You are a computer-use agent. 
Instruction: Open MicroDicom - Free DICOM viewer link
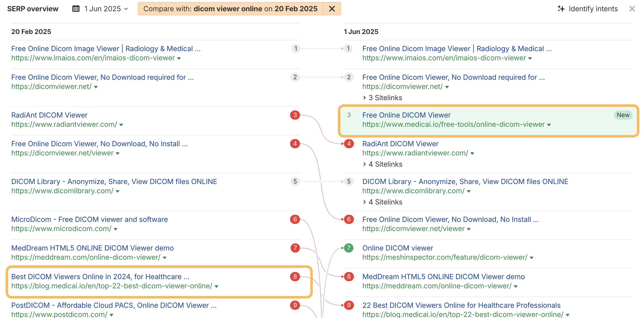pyautogui.click(x=89, y=219)
